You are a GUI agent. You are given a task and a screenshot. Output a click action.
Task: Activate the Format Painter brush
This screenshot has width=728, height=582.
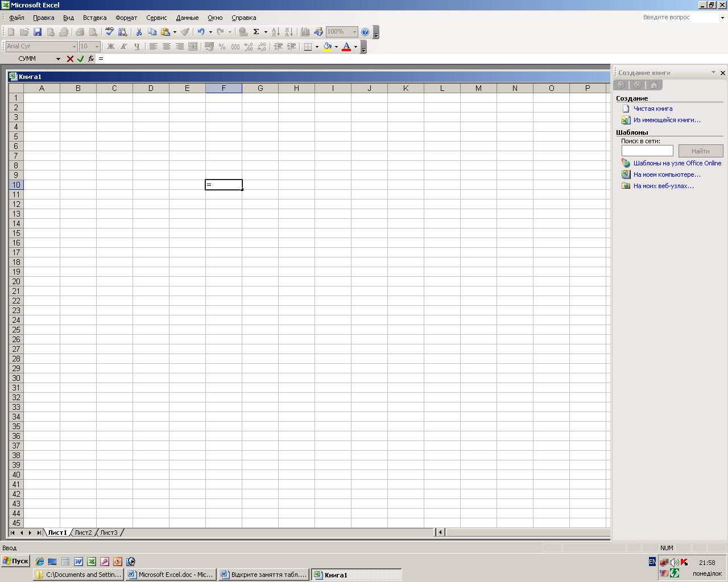coord(185,32)
